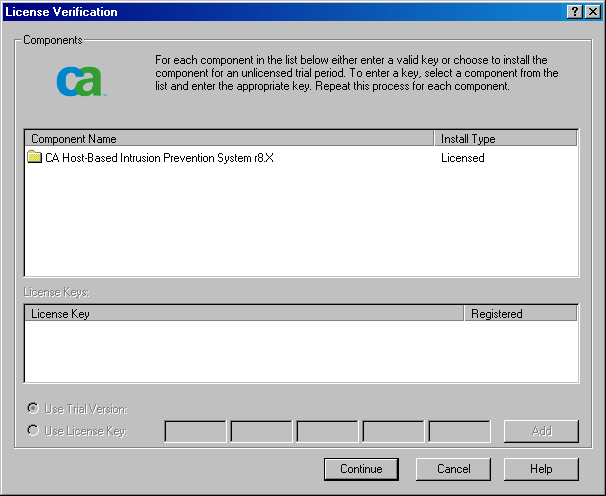Screen dimensions: 606x496
Task: Click the first license key input box
Action: (195, 431)
